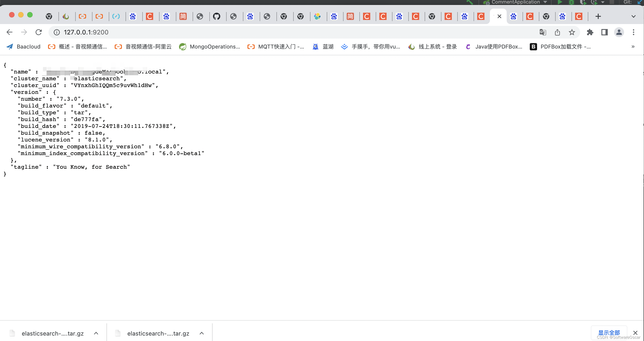Open the profile avatar icon
The image size is (644, 341).
(x=619, y=32)
